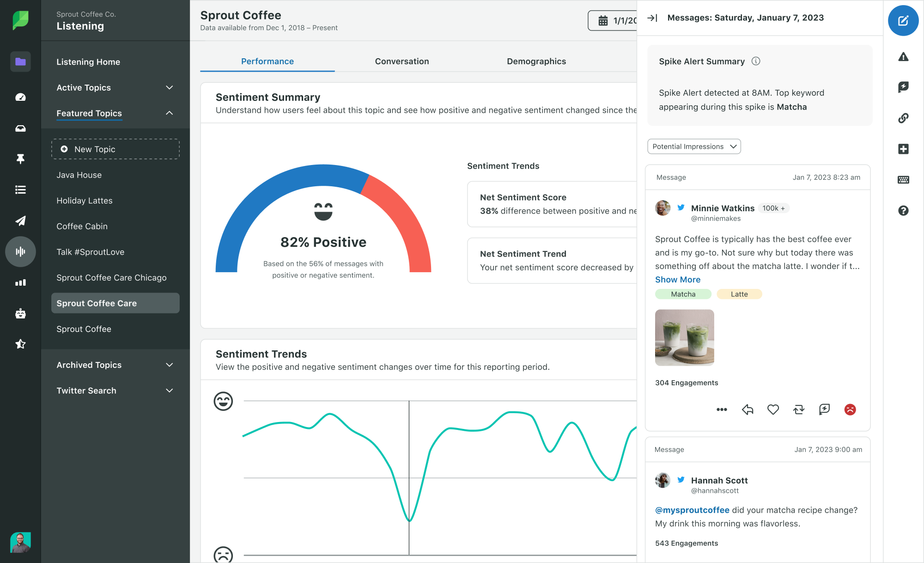Expand the Archived Topics section
Image resolution: width=924 pixels, height=563 pixels.
click(x=170, y=364)
